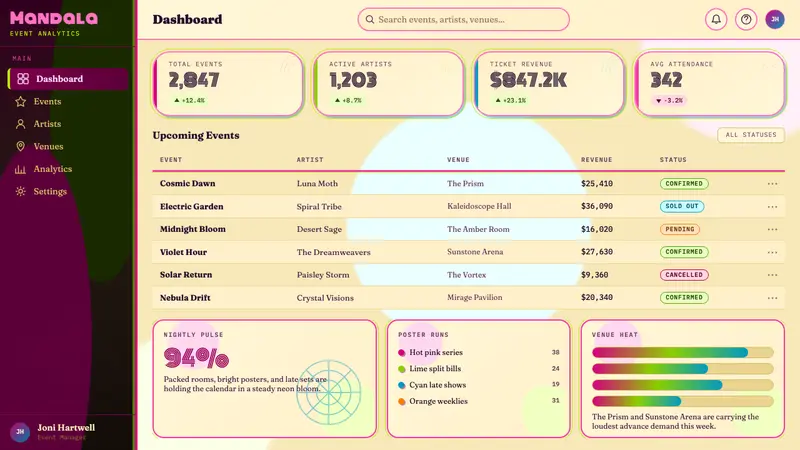Click the Confirmed badge for Nebula Drift

tap(684, 297)
